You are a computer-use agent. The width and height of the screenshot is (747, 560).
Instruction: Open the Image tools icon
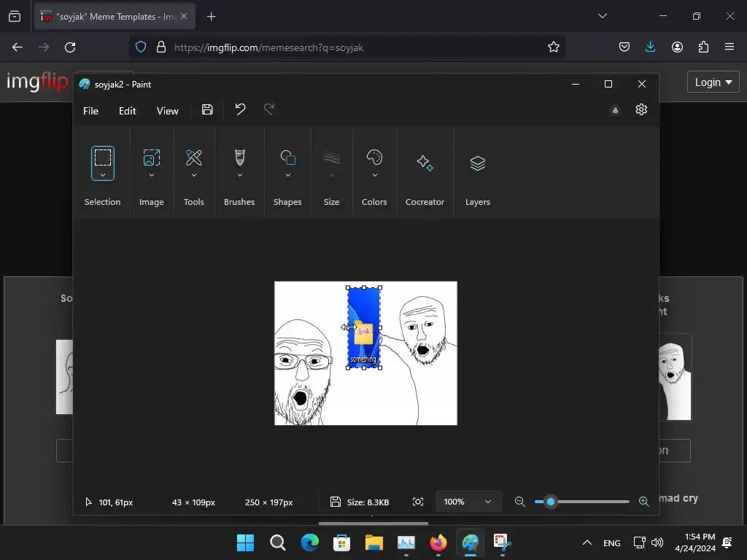coord(152,157)
